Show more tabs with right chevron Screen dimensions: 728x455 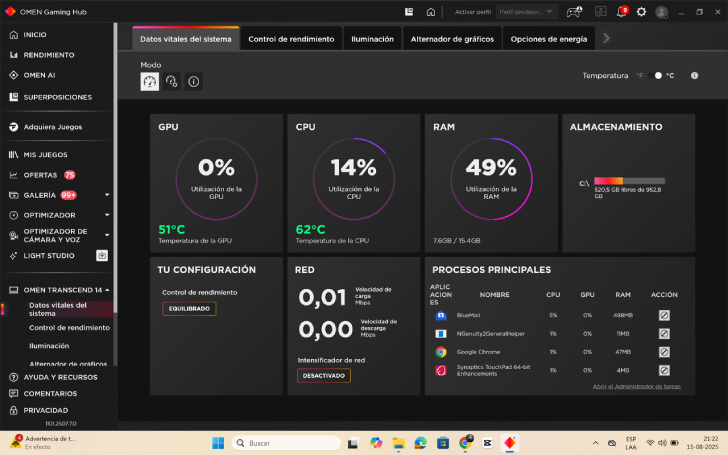click(606, 39)
